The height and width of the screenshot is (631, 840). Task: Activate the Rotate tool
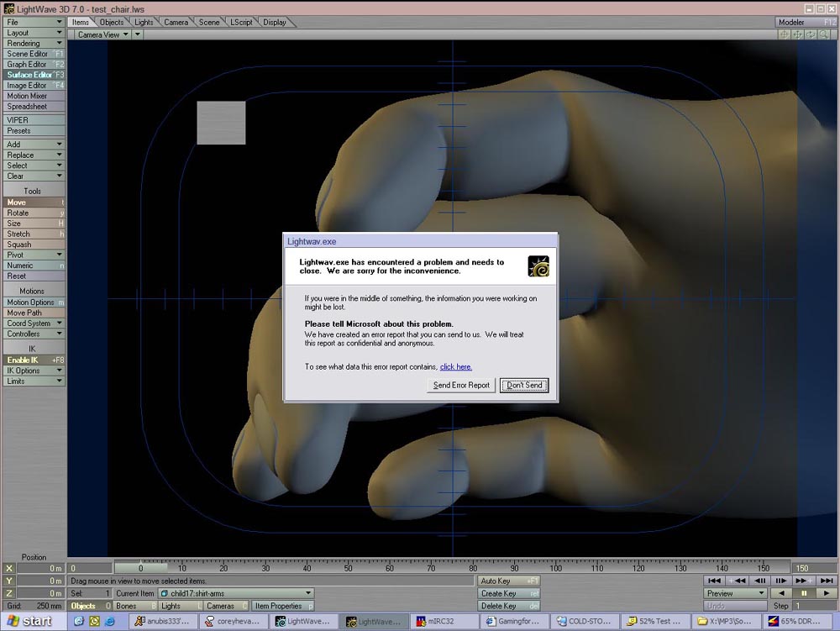[34, 213]
